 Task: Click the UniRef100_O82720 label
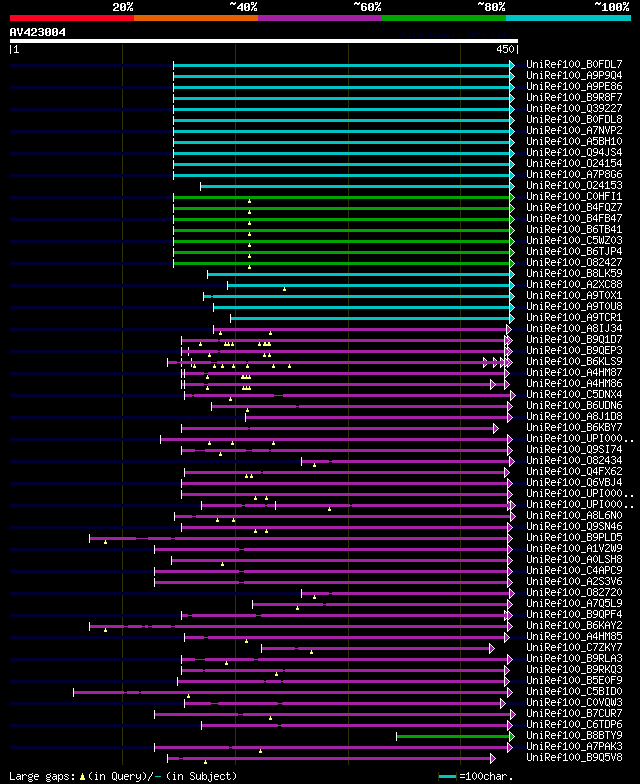tap(574, 592)
